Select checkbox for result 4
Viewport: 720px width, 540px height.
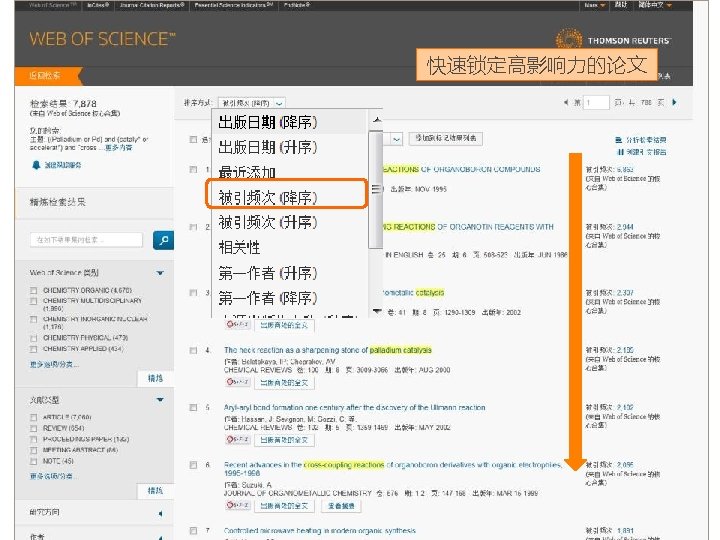click(x=193, y=350)
